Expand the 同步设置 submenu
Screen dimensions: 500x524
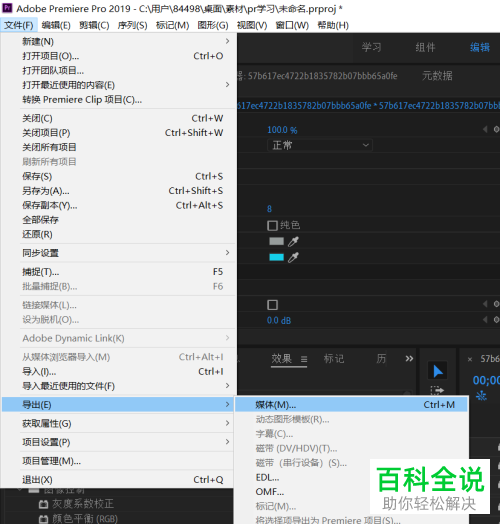(x=118, y=253)
